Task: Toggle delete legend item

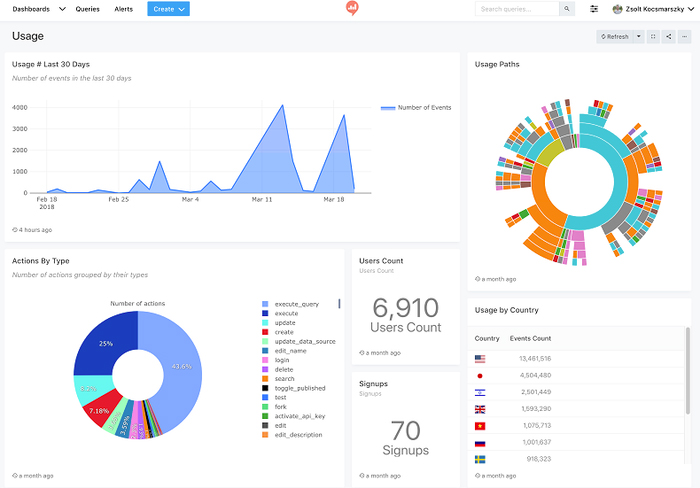Action: coord(278,370)
